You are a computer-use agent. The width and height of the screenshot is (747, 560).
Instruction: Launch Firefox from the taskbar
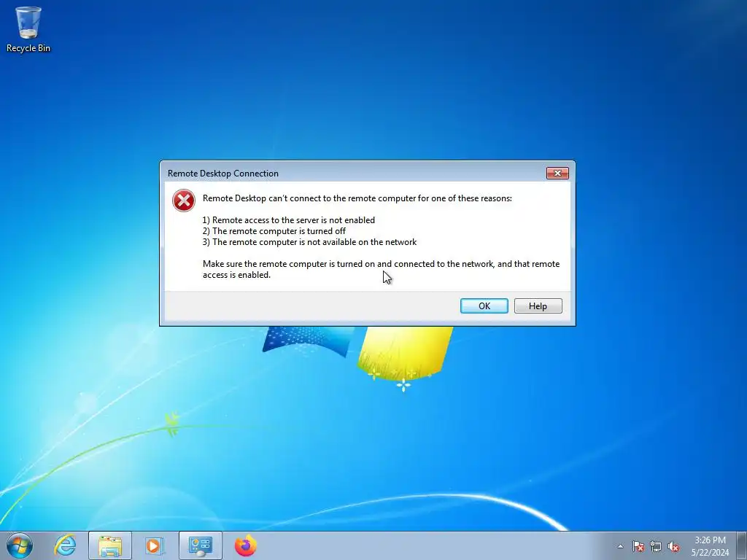(x=245, y=545)
